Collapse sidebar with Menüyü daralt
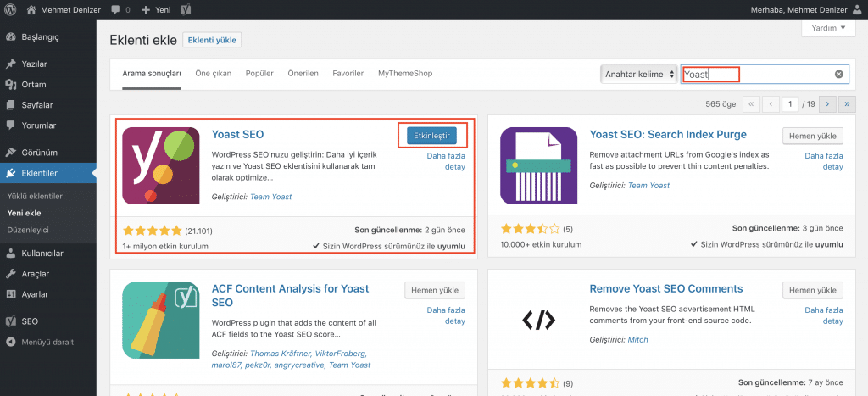The image size is (868, 396). pos(48,342)
